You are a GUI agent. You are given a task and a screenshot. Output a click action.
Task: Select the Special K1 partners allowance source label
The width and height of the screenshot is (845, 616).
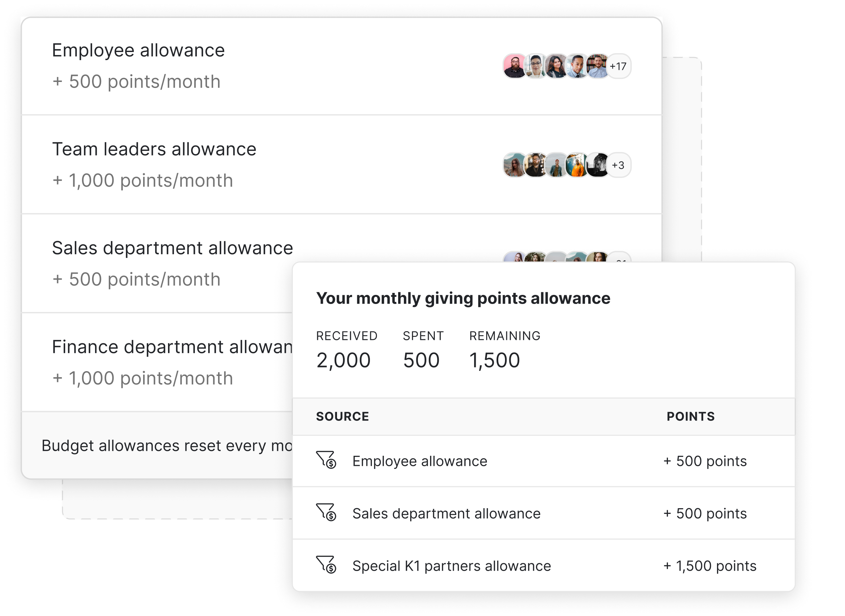tap(452, 566)
